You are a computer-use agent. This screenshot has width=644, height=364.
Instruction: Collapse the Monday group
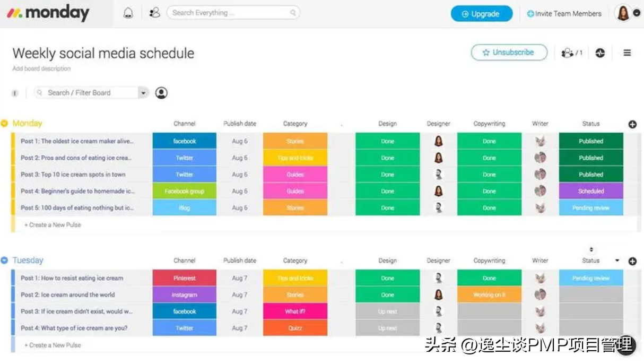(5, 124)
